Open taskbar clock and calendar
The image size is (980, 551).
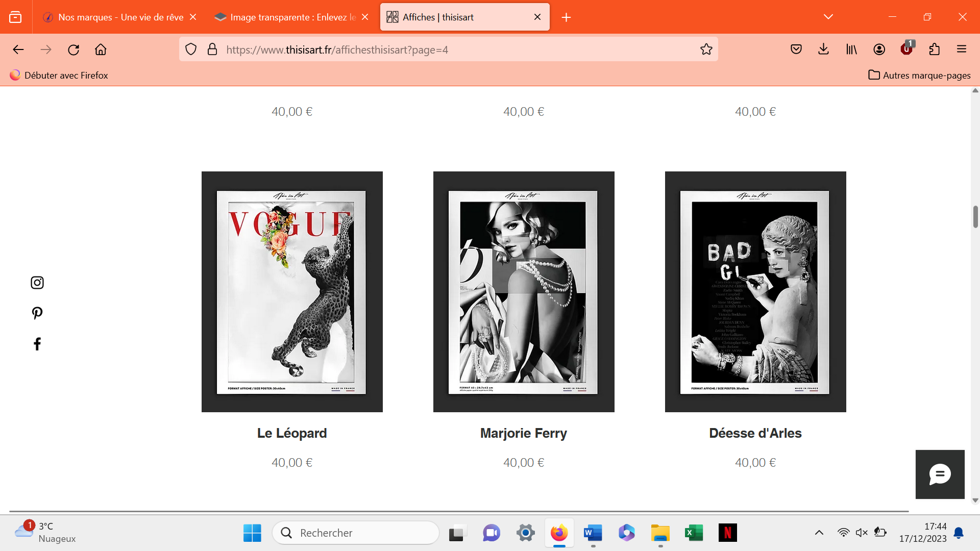pos(923,533)
